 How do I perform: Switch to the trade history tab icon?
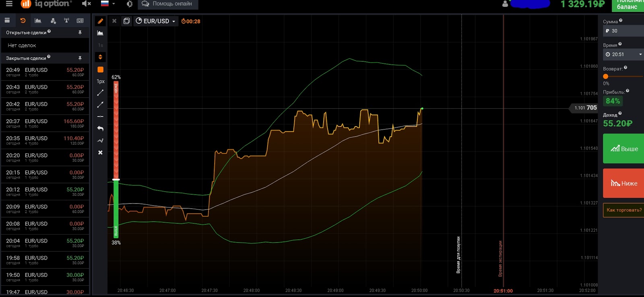(x=23, y=21)
